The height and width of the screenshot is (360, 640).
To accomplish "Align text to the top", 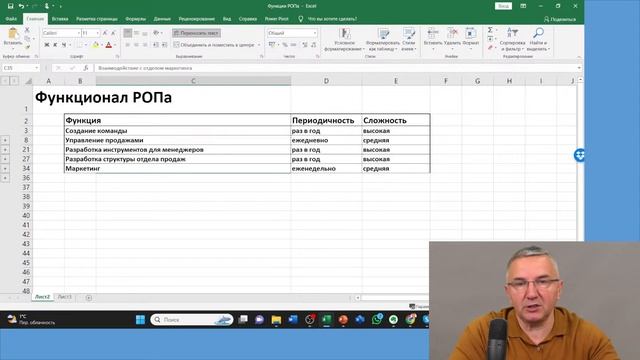I will pos(127,33).
